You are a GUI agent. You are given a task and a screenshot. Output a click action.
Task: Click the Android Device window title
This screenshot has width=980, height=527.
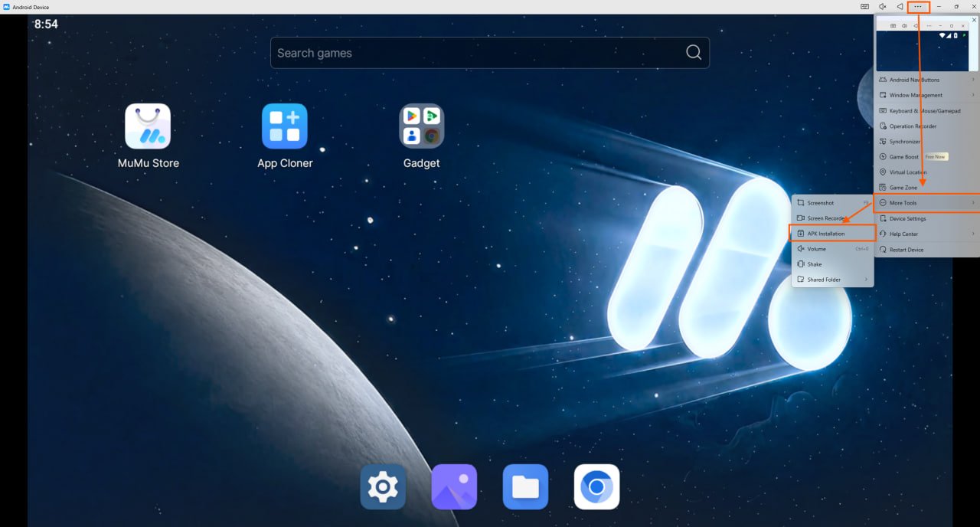31,7
